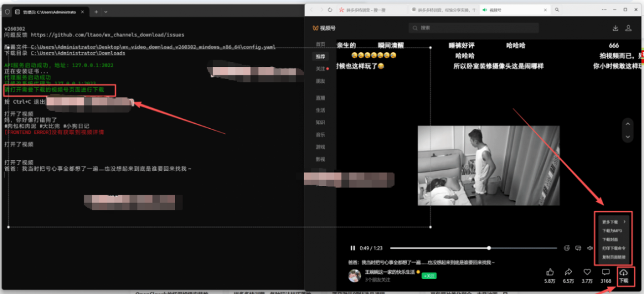Click 127.0.0.1:2022 API address line

tap(58, 65)
